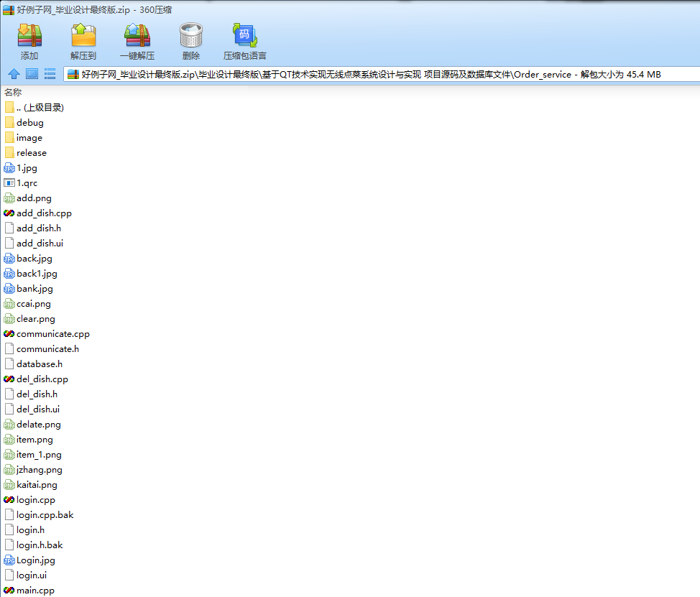Viewport: 700px width, 597px height.
Task: Select the communicate.cpp file
Action: [47, 334]
